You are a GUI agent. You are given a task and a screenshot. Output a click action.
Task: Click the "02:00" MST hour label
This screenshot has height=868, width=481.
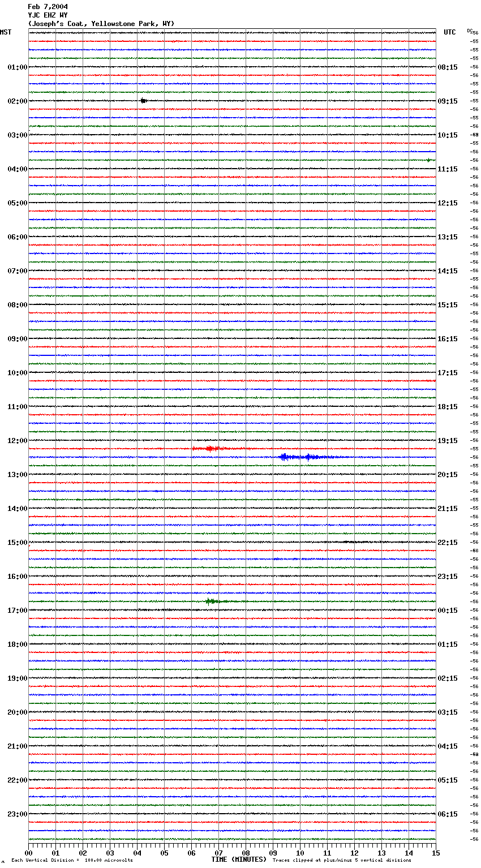pos(18,101)
